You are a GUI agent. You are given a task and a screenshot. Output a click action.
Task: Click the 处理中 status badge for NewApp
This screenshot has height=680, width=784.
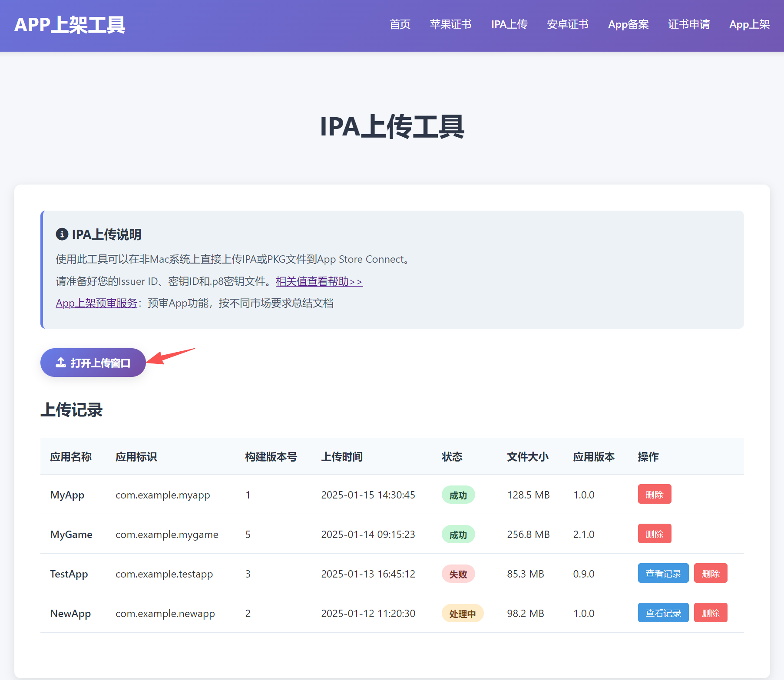click(x=462, y=614)
